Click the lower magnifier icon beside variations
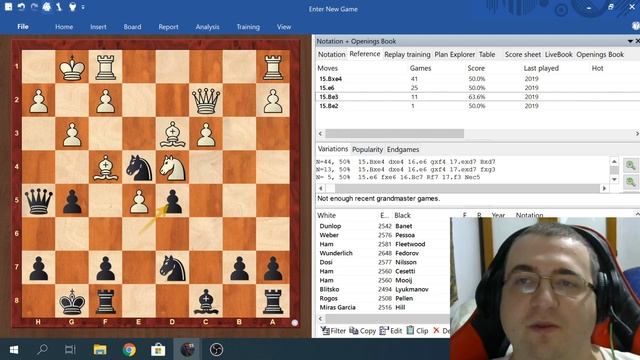 point(631,182)
